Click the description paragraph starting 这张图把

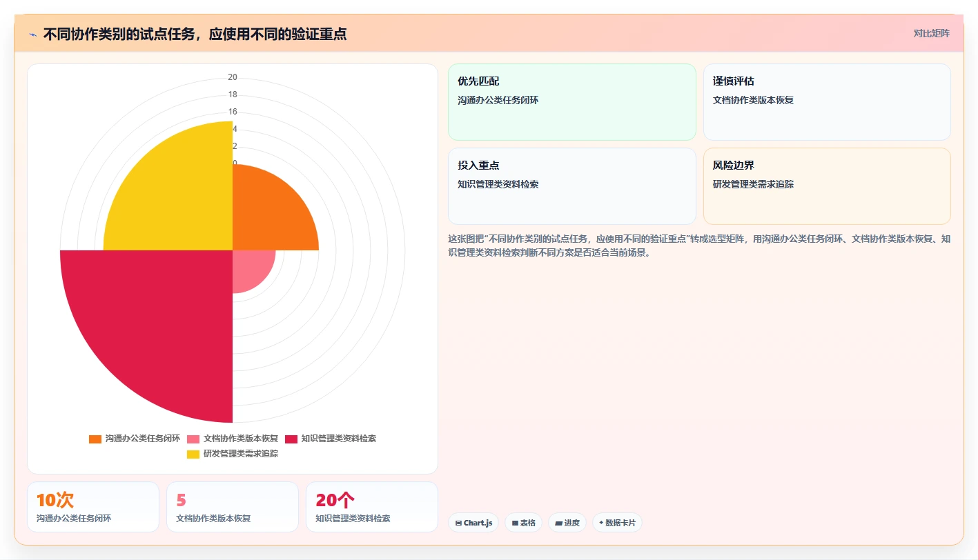(x=699, y=246)
